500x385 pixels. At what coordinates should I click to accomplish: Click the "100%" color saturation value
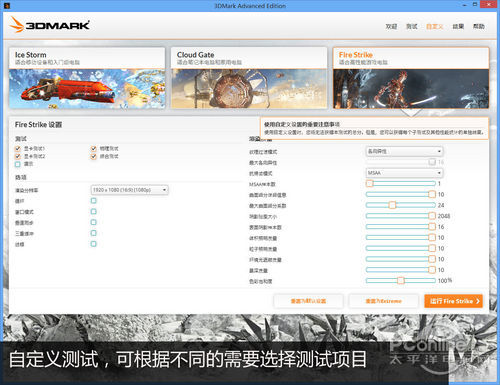[445, 281]
